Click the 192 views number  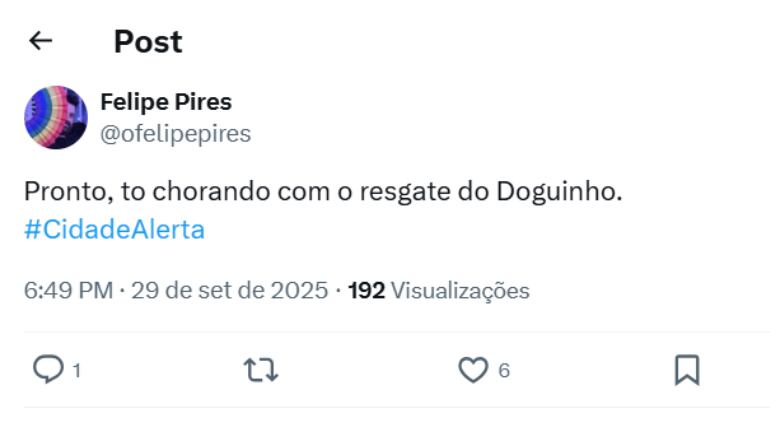coord(366,291)
